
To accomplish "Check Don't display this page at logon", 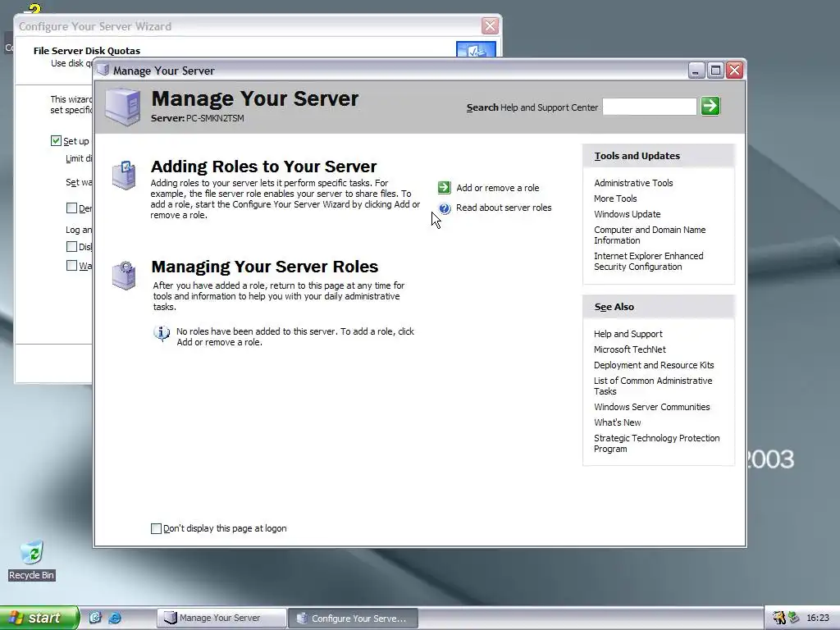I will pyautogui.click(x=157, y=529).
